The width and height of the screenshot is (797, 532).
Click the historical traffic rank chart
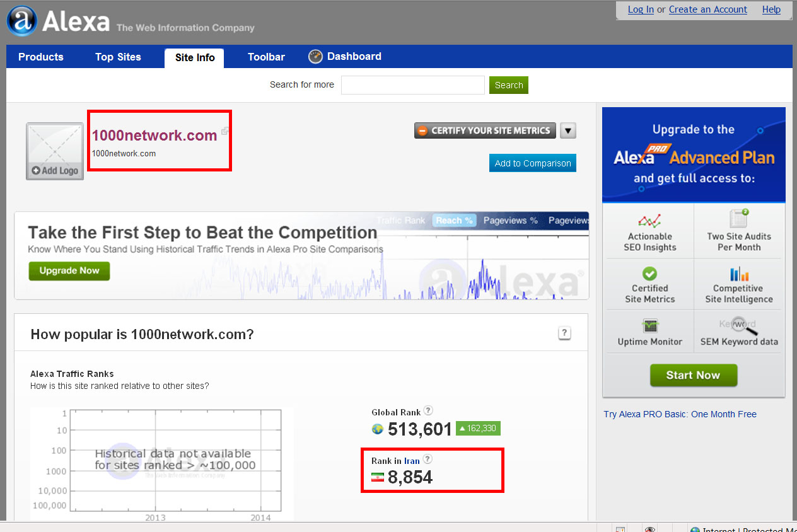(162, 464)
